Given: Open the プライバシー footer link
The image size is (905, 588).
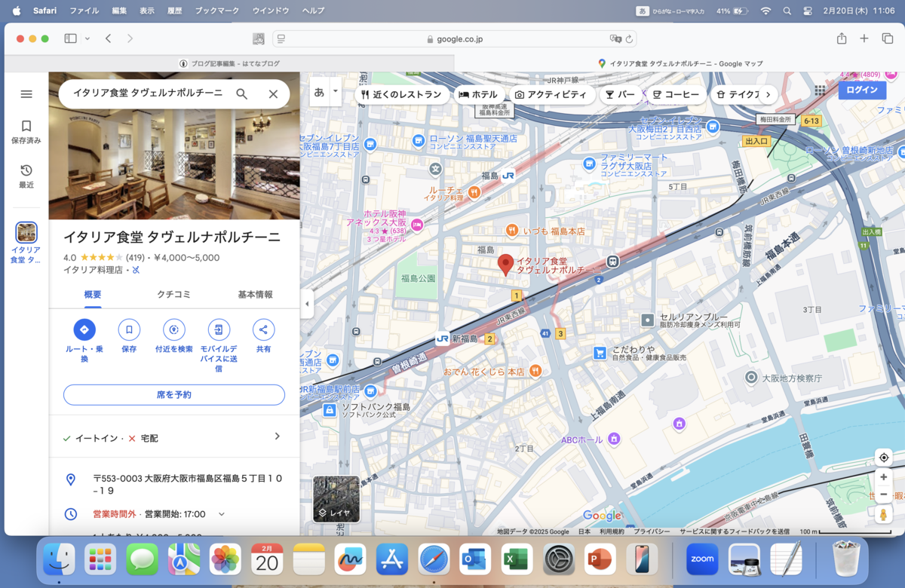Looking at the screenshot, I should point(652,531).
